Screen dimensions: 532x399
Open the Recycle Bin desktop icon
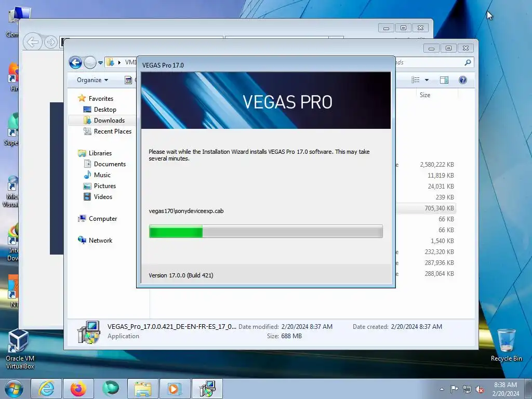(x=506, y=345)
